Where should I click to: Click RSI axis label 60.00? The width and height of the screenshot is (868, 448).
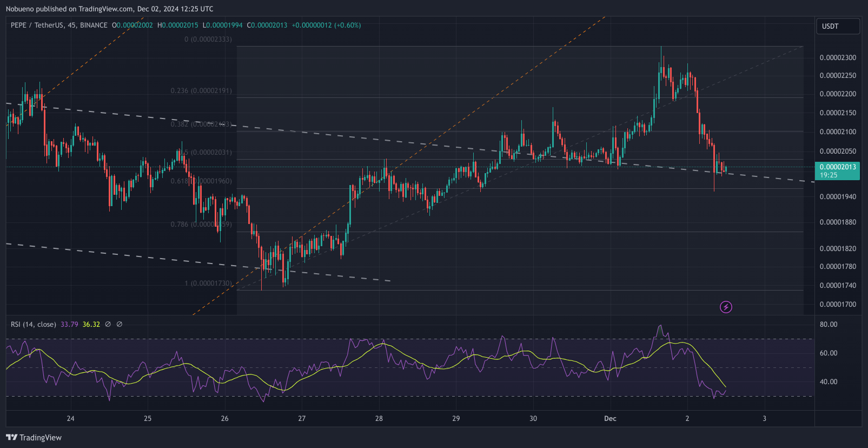pyautogui.click(x=829, y=353)
